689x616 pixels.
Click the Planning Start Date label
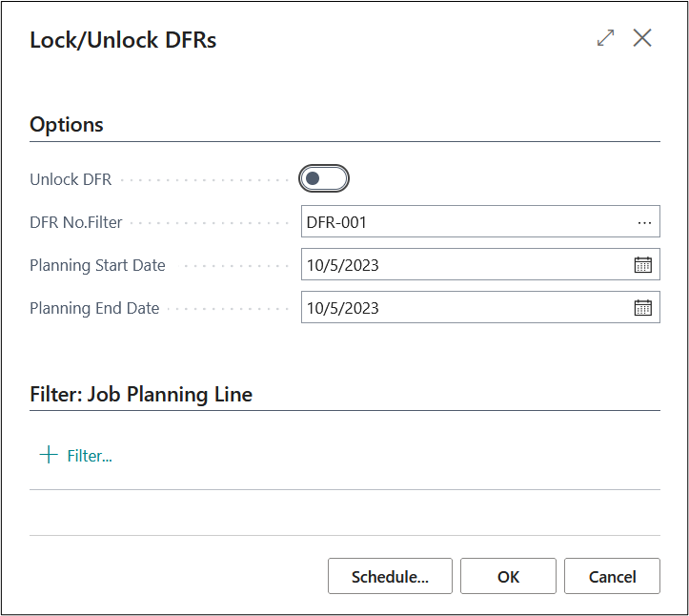(97, 265)
